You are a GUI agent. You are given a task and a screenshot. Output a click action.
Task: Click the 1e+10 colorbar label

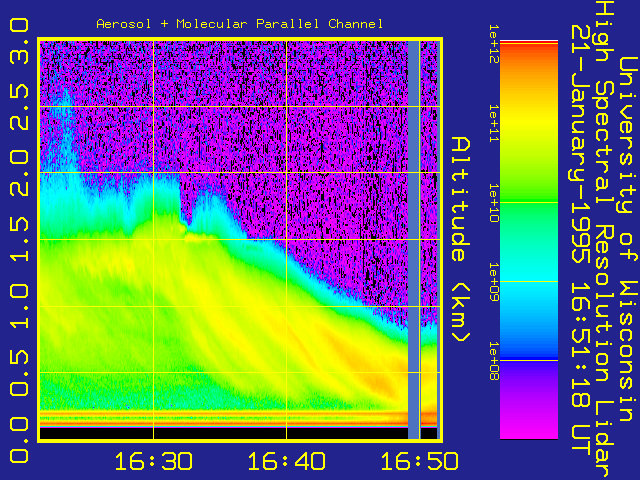(x=494, y=203)
